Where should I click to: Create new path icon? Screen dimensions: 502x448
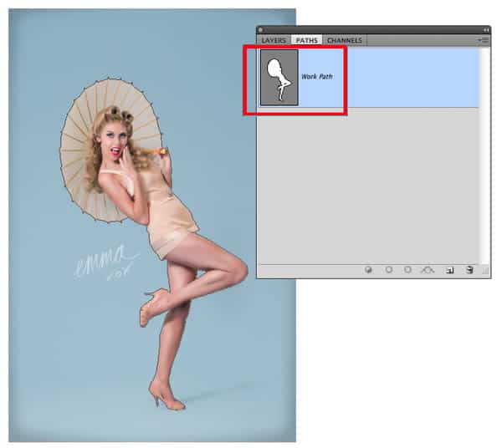pyautogui.click(x=449, y=270)
